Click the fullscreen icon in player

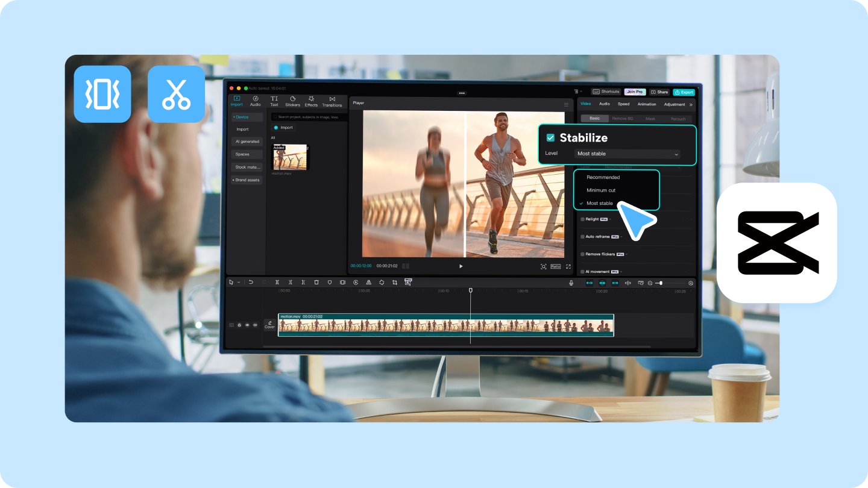568,266
